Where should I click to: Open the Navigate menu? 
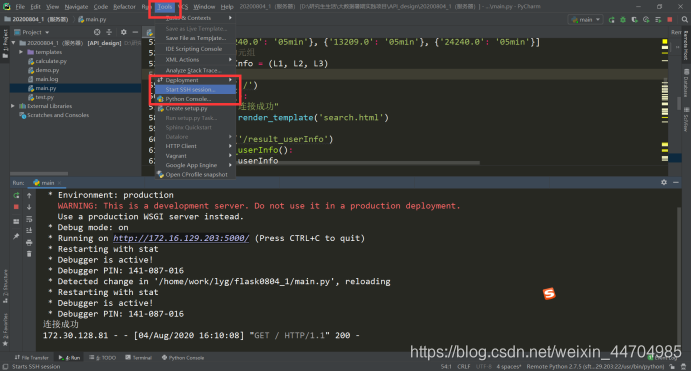pyautogui.click(x=76, y=7)
